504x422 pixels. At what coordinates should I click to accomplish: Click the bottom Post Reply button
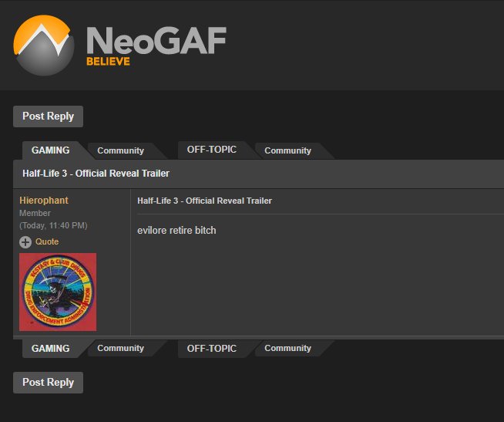[49, 383]
